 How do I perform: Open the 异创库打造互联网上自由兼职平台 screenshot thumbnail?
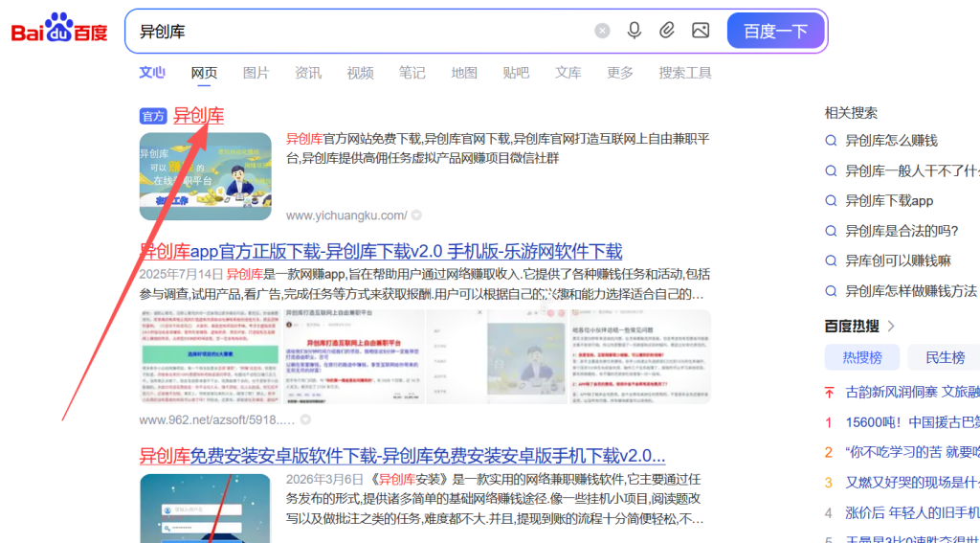pyautogui.click(x=354, y=356)
